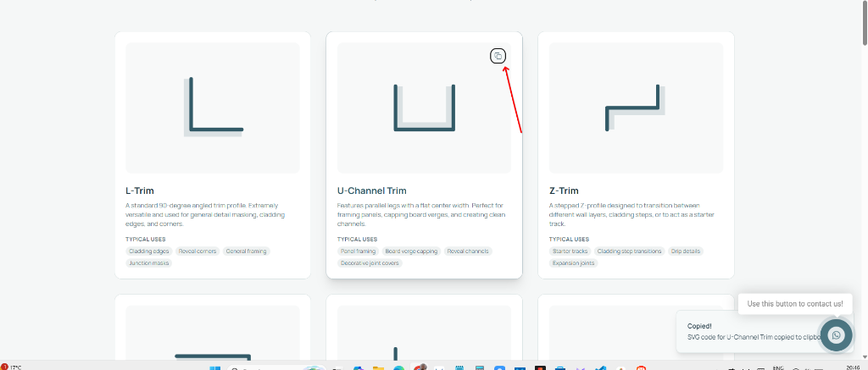868x370 pixels.
Task: Open File Explorer from the taskbar
Action: [378, 368]
